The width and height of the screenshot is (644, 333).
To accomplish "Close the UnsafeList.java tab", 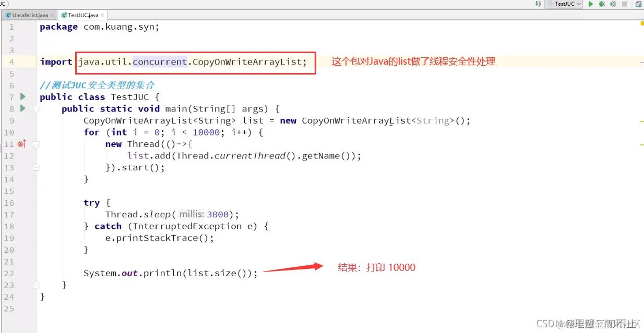I will coord(53,16).
